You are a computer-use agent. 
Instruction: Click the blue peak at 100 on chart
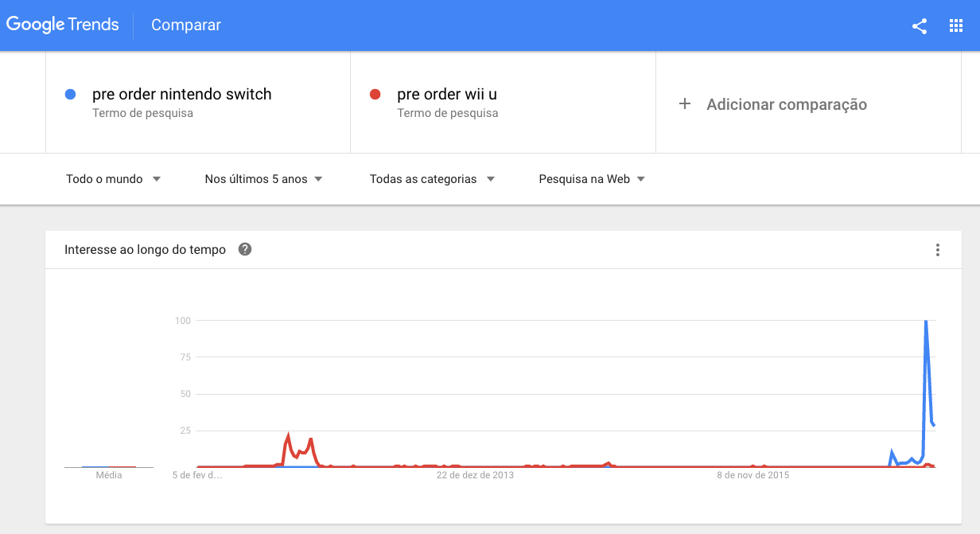click(x=926, y=322)
